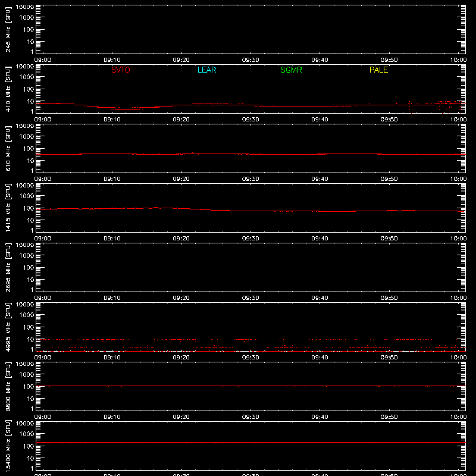Select the 1415 MHz [SFU] axis title
The image size is (476, 476).
[x=8, y=208]
